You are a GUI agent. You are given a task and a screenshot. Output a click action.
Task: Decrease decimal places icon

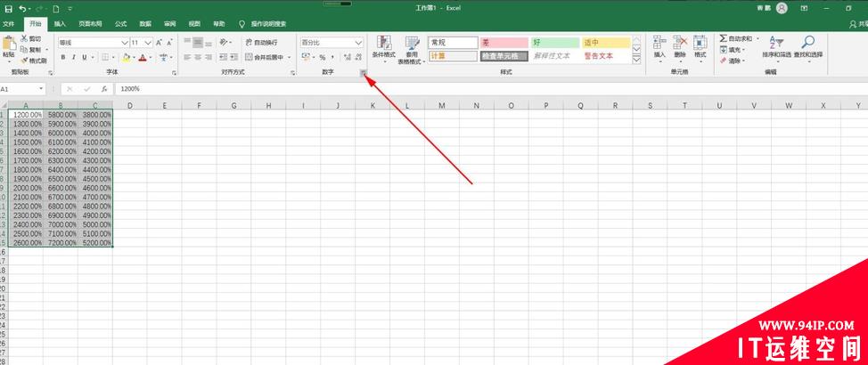click(358, 57)
